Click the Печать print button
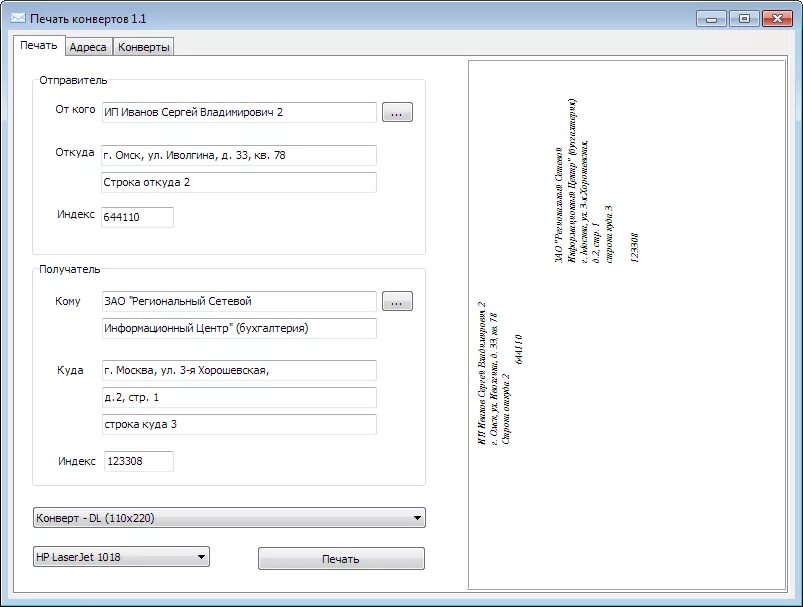The image size is (803, 607). [x=341, y=559]
